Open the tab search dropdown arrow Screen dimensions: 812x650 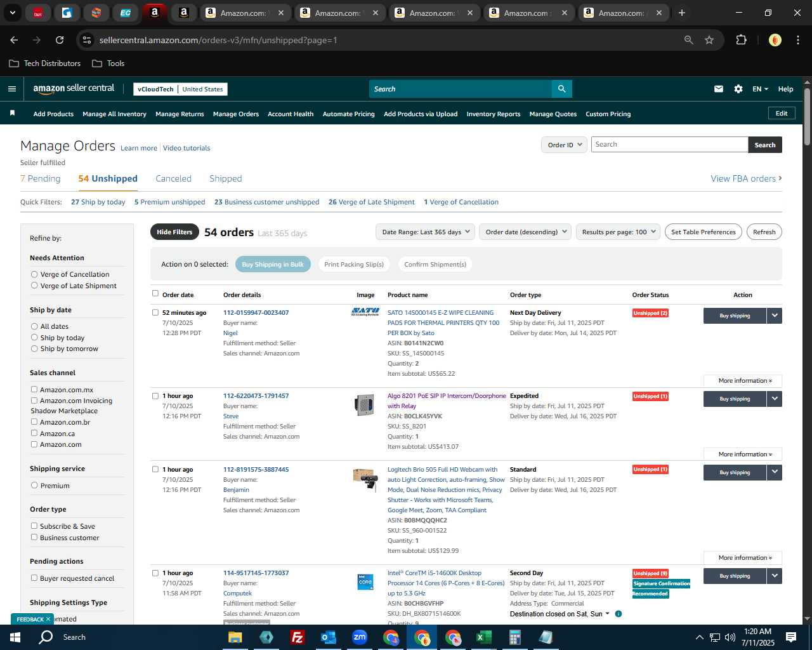(x=12, y=13)
